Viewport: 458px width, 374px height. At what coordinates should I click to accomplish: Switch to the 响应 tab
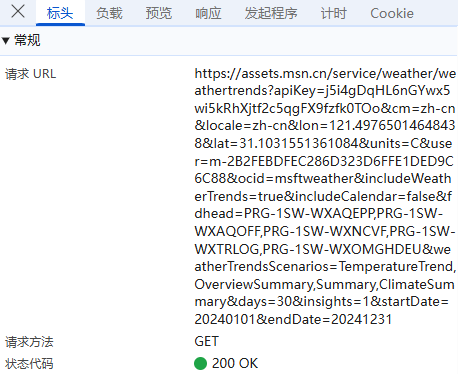click(208, 13)
